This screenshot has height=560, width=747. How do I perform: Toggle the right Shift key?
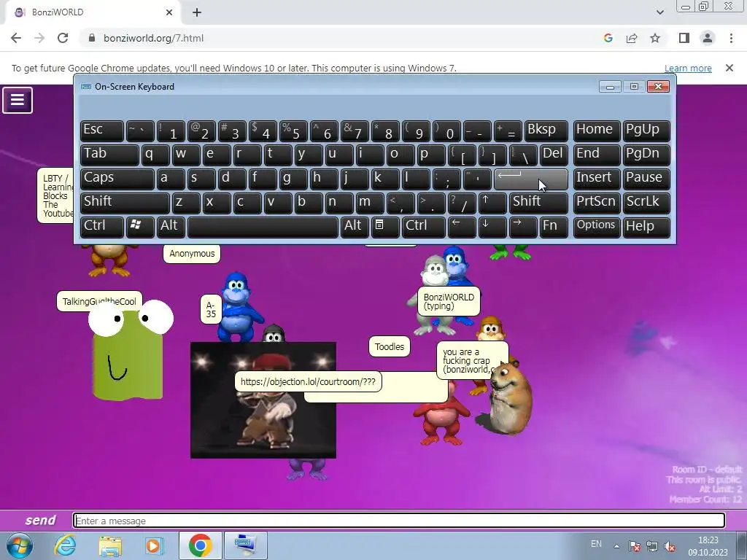[538, 203]
